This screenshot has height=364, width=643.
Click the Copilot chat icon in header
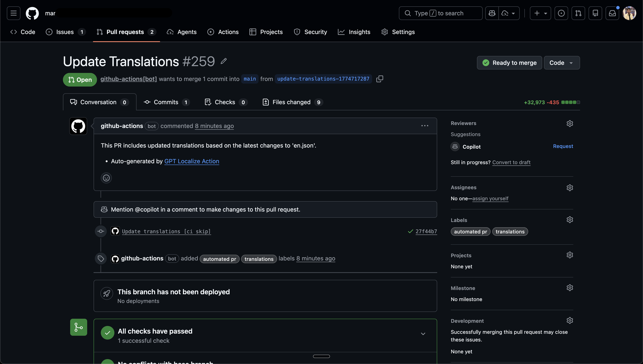point(492,13)
